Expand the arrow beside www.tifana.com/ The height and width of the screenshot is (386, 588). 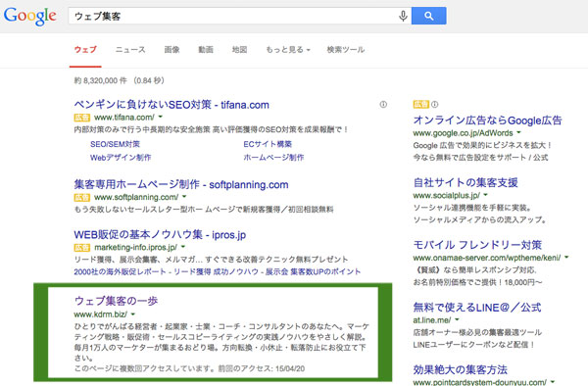pos(161,117)
